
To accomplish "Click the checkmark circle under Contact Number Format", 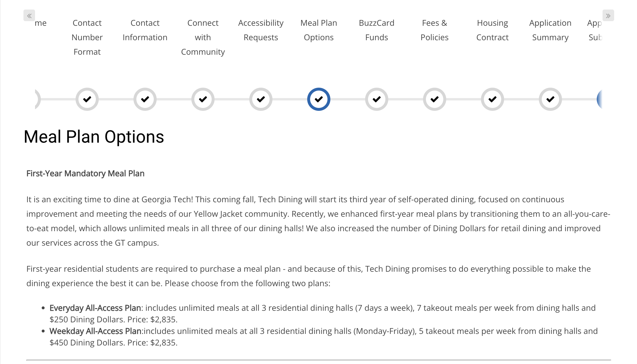I will [x=87, y=99].
